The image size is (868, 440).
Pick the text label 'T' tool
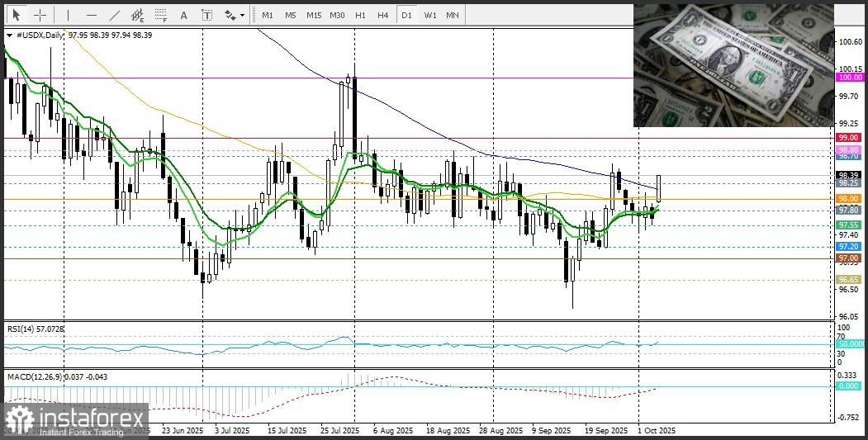click(207, 15)
